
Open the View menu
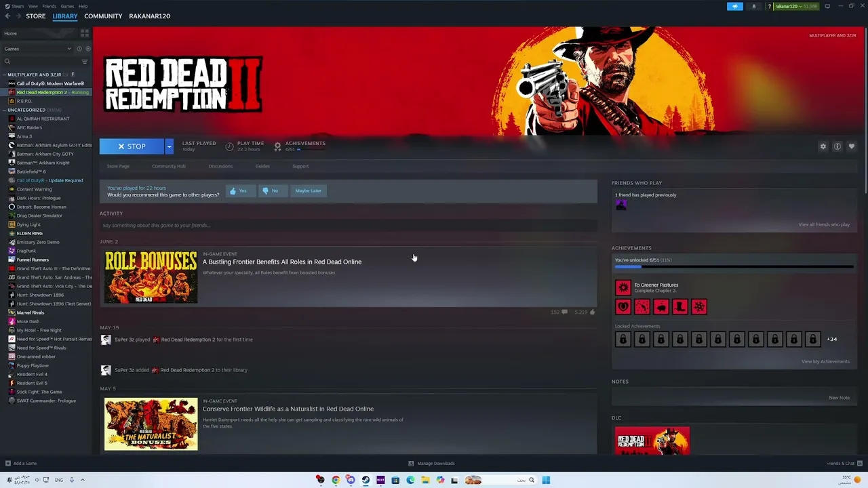[33, 6]
